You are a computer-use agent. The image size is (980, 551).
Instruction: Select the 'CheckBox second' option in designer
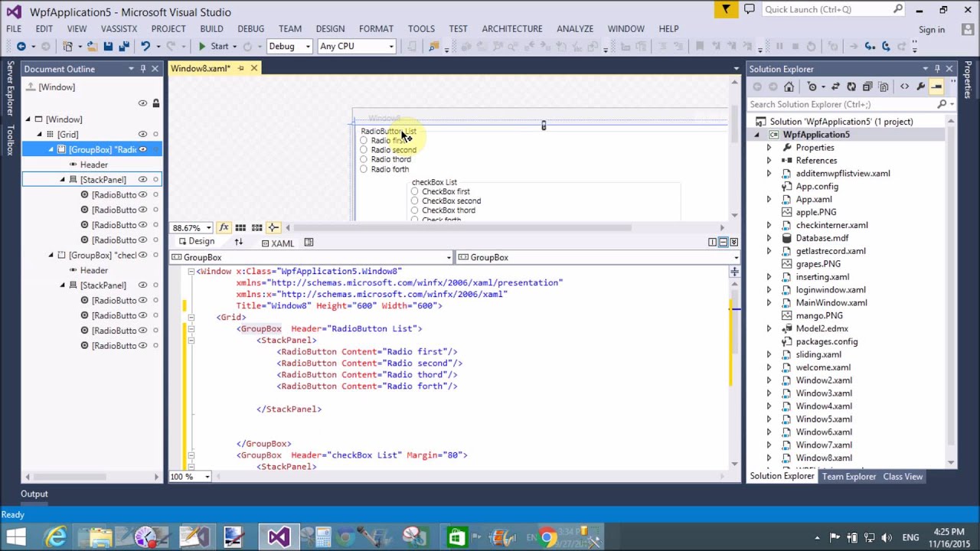(x=414, y=201)
